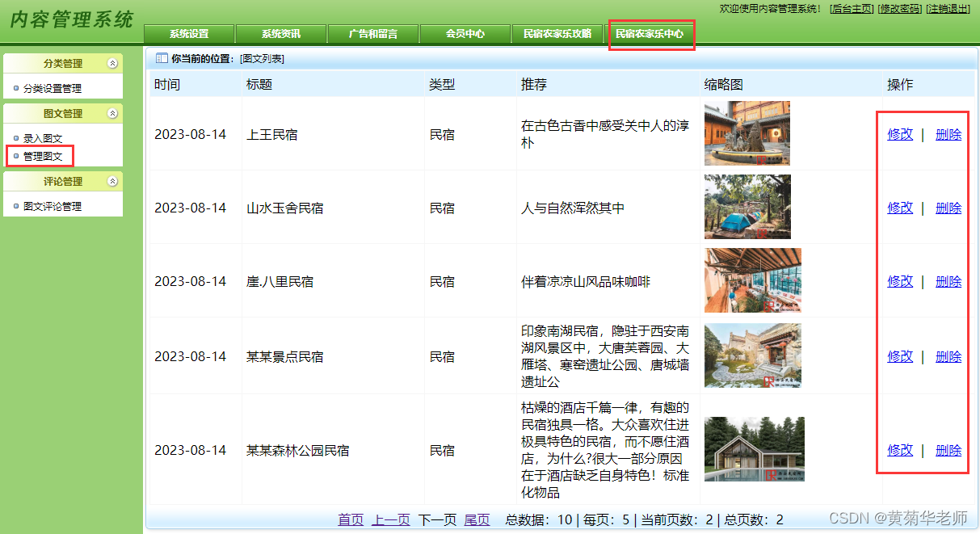The height and width of the screenshot is (534, 980).
Task: Open the 会员中心 tab
Action: tap(465, 35)
